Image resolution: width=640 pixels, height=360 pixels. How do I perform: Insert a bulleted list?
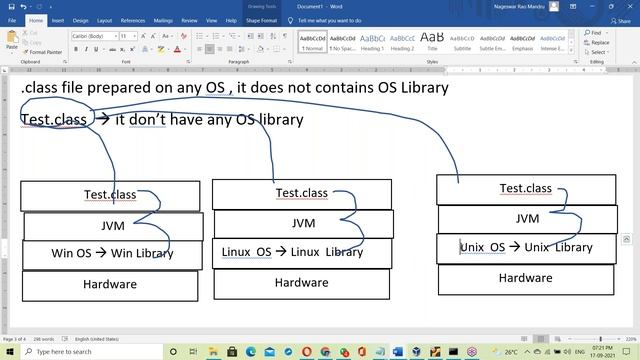(201, 36)
